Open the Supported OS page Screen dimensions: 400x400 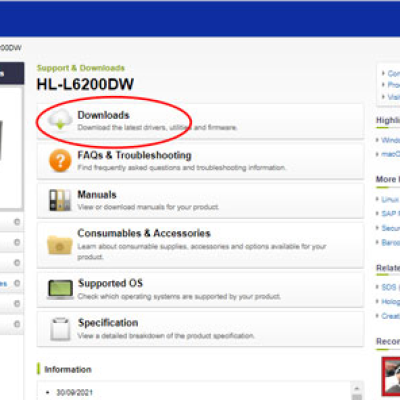pyautogui.click(x=110, y=283)
